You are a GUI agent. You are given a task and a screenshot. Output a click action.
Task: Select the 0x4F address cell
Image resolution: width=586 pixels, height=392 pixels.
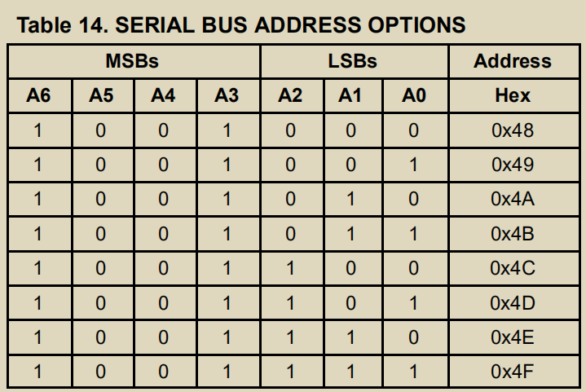514,372
